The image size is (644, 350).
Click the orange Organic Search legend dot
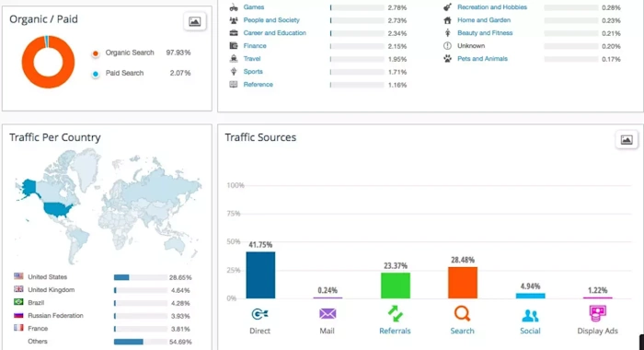[x=96, y=53]
